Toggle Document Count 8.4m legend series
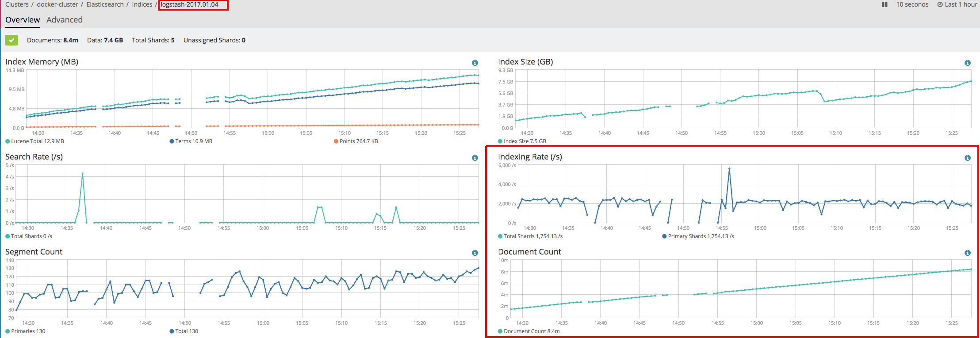The image size is (980, 338). [x=529, y=331]
